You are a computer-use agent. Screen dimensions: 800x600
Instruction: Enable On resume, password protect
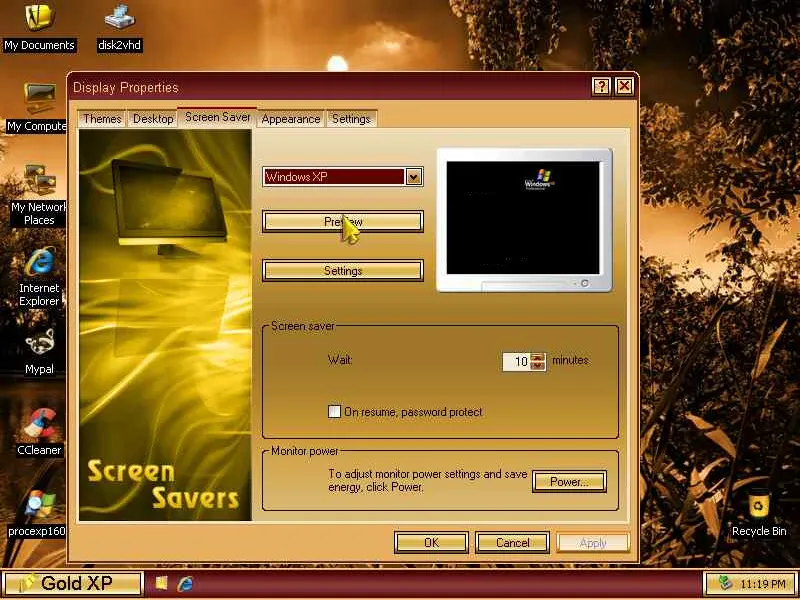334,412
